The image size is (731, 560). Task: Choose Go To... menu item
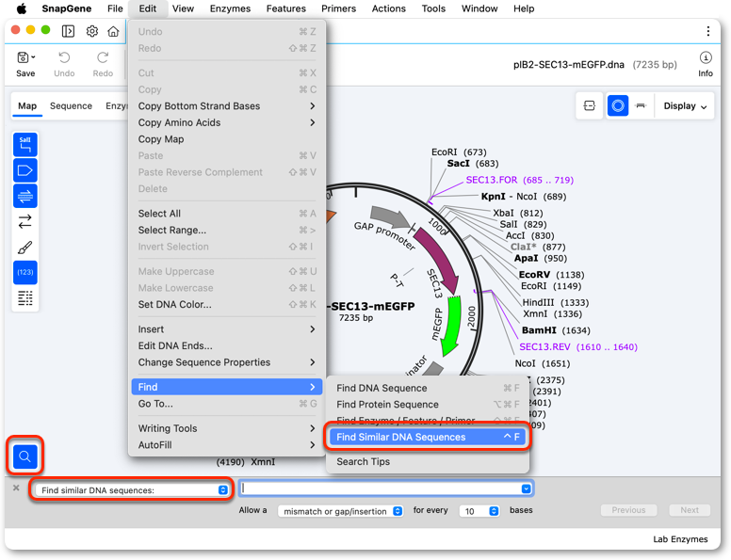227,404
